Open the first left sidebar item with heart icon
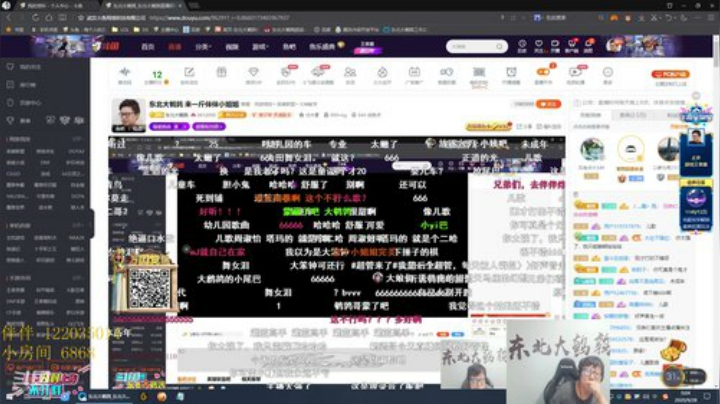This screenshot has height=404, width=720. [x=24, y=67]
